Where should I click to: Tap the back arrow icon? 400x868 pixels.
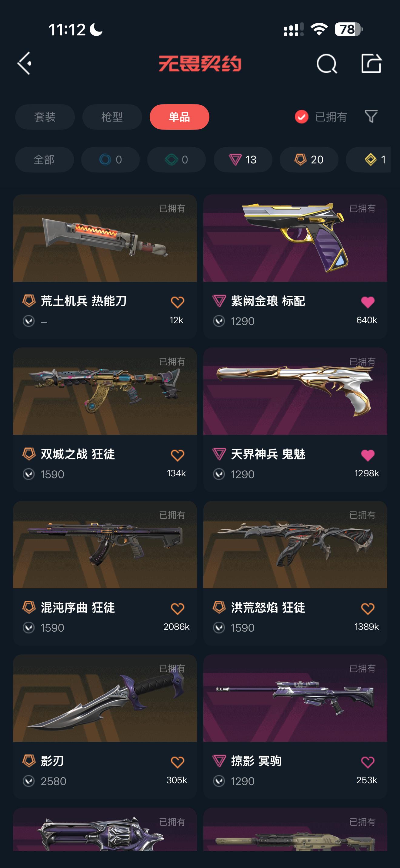(x=24, y=63)
